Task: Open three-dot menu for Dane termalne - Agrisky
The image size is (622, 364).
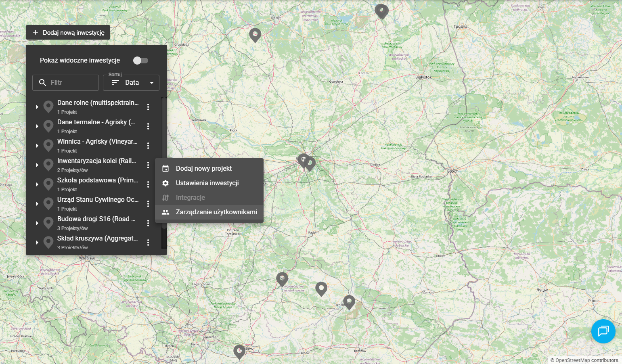Action: click(148, 126)
